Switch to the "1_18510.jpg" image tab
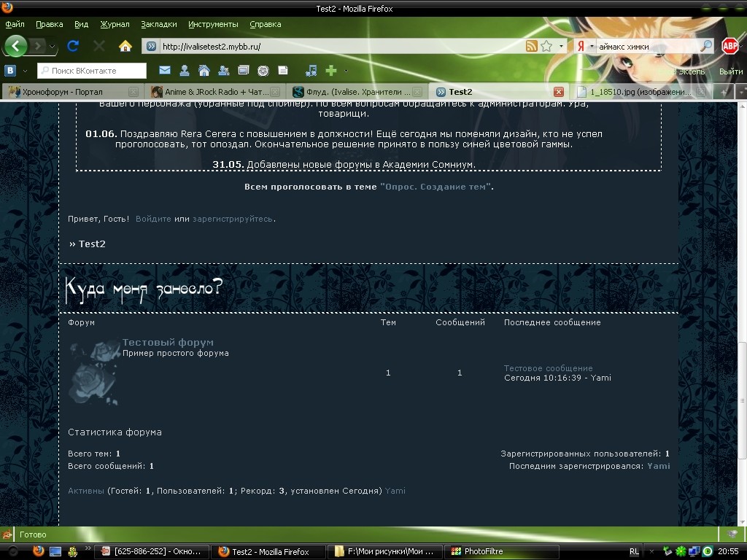This screenshot has height=560, width=747. tap(640, 91)
